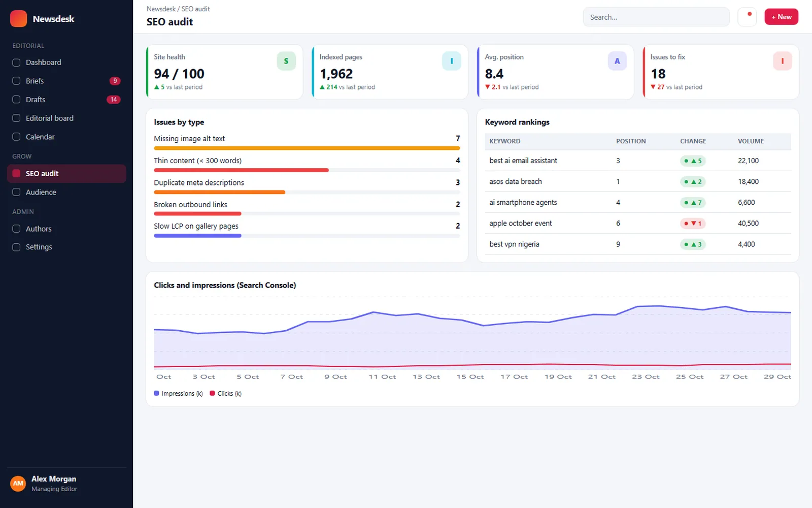Select the 'best ai email assistant' keyword
Viewport: 812px width, 508px height.
tap(523, 161)
